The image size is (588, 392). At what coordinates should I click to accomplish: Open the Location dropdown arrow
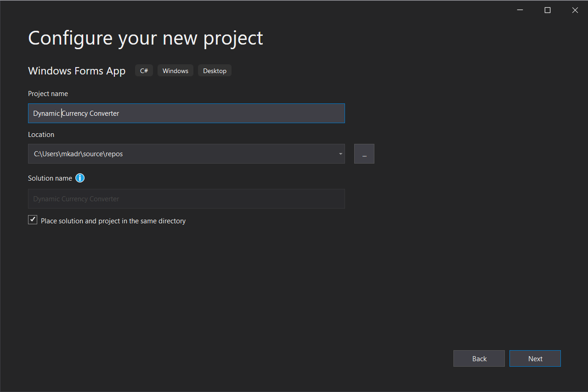[x=340, y=154]
